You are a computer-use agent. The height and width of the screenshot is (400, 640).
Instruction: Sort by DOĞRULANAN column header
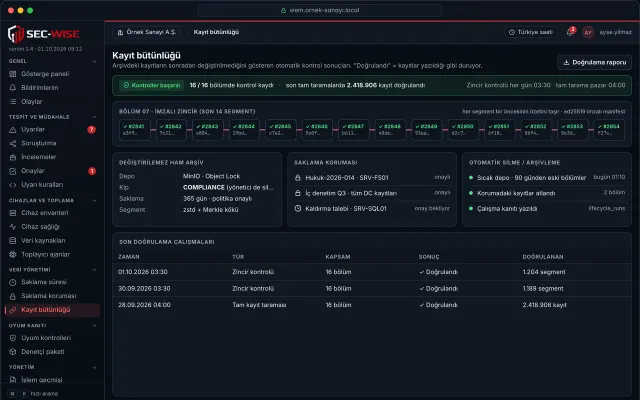click(x=543, y=257)
